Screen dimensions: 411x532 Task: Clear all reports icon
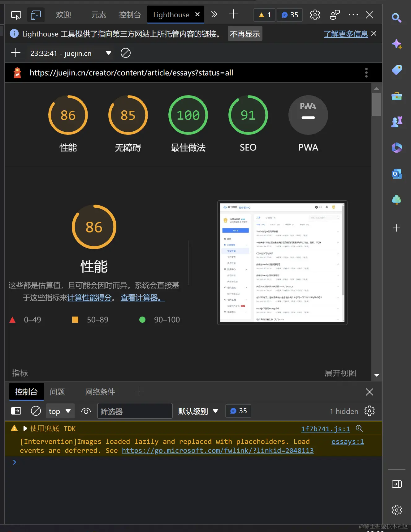tap(125, 53)
